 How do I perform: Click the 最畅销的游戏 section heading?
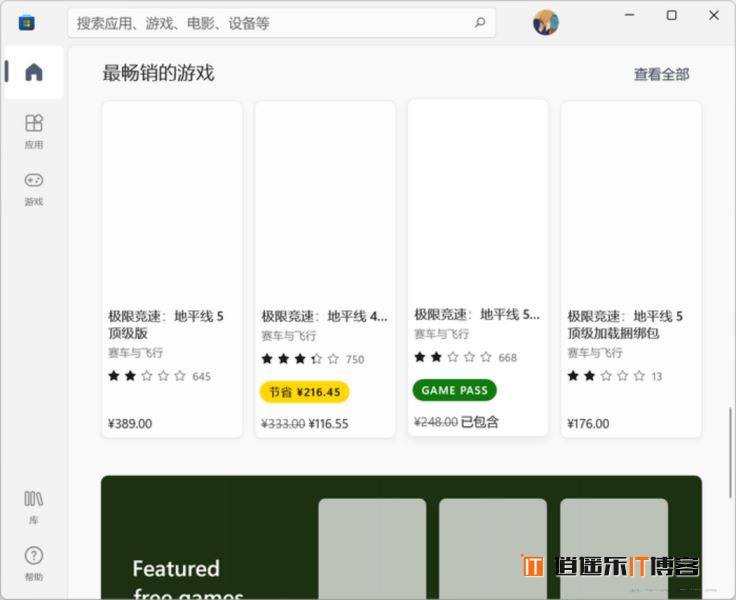click(x=159, y=73)
